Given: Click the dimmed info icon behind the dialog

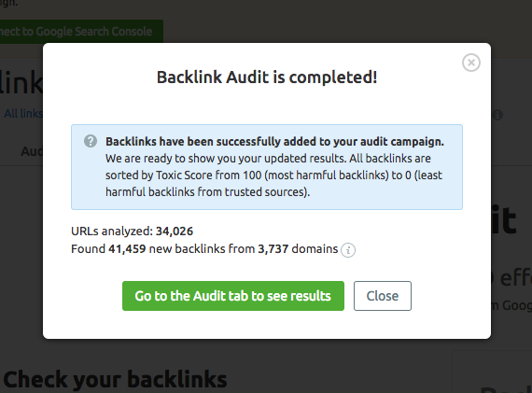Looking at the screenshot, I should 497,115.
